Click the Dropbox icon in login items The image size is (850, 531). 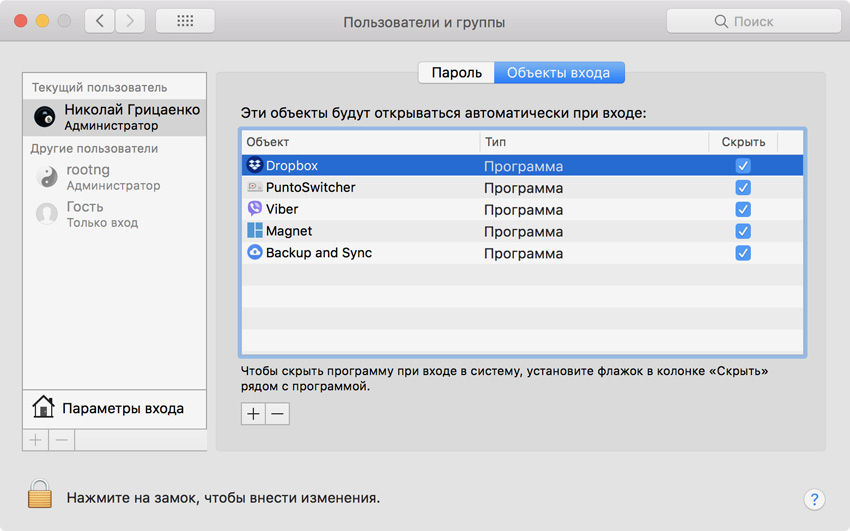click(x=255, y=165)
